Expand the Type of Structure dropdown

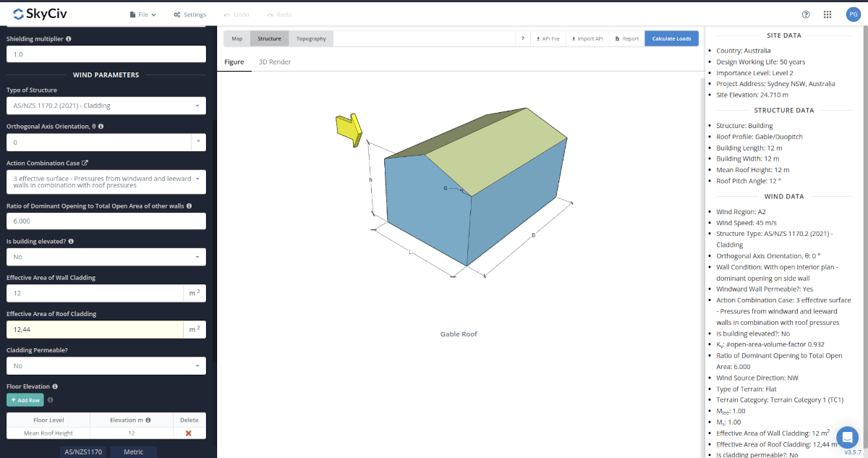(x=106, y=106)
